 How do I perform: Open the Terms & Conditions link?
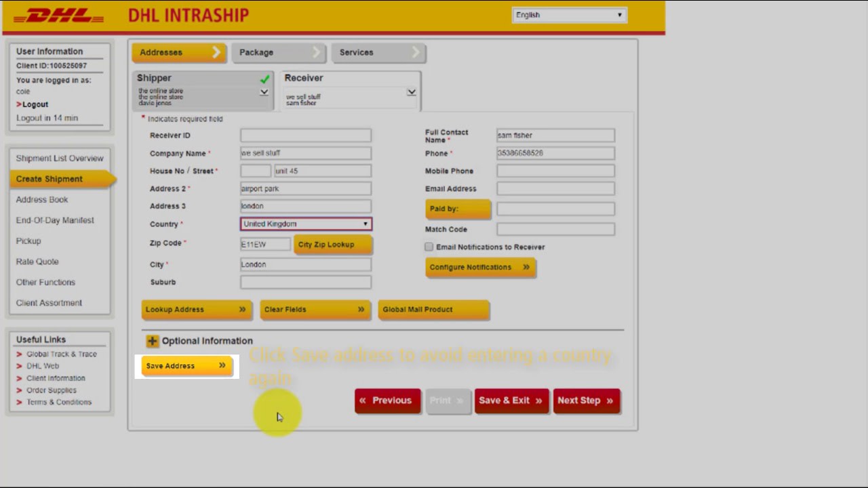point(59,402)
